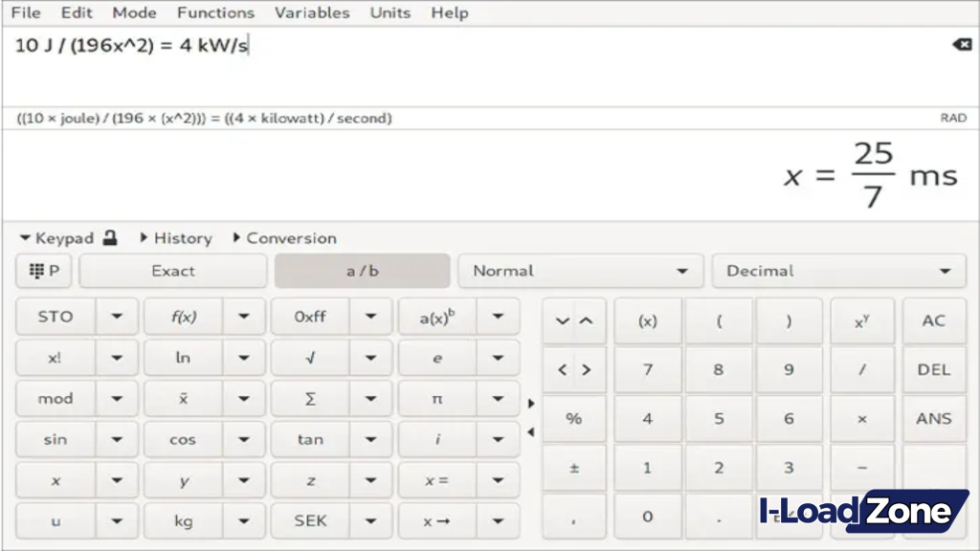Open the Normal display mode dropdown
The width and height of the screenshot is (980, 551).
580,270
